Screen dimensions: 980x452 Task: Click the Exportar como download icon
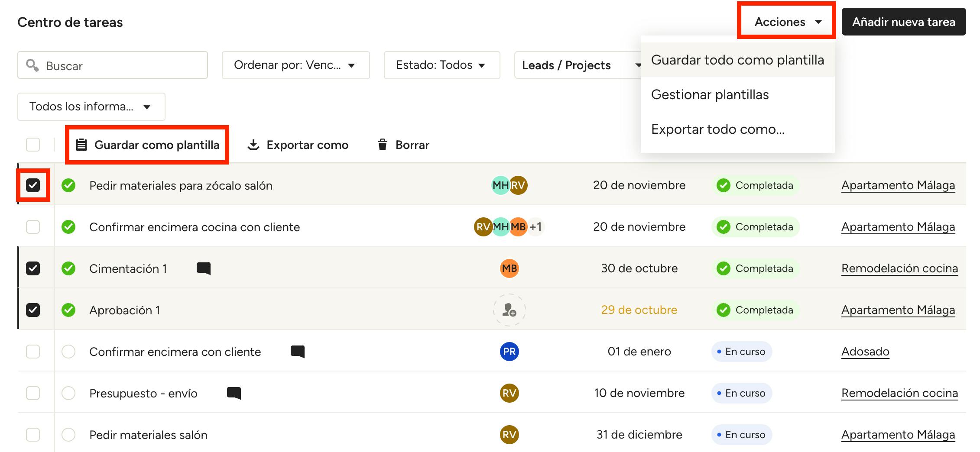click(x=253, y=145)
